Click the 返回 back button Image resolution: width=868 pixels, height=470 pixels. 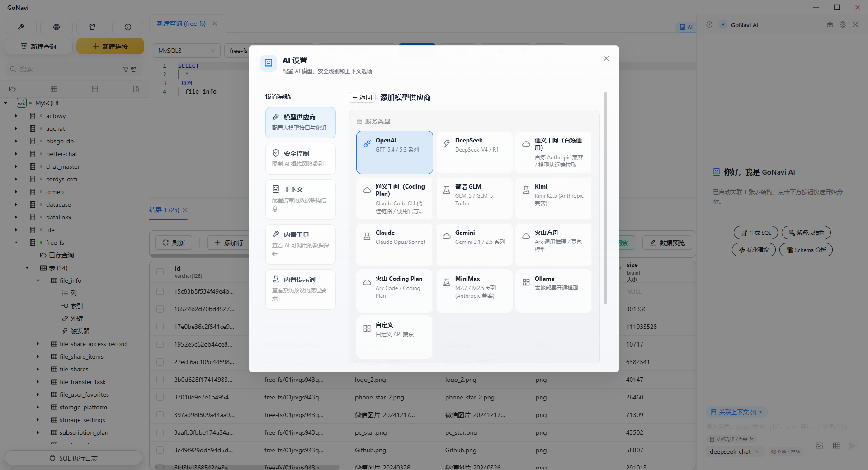(362, 97)
